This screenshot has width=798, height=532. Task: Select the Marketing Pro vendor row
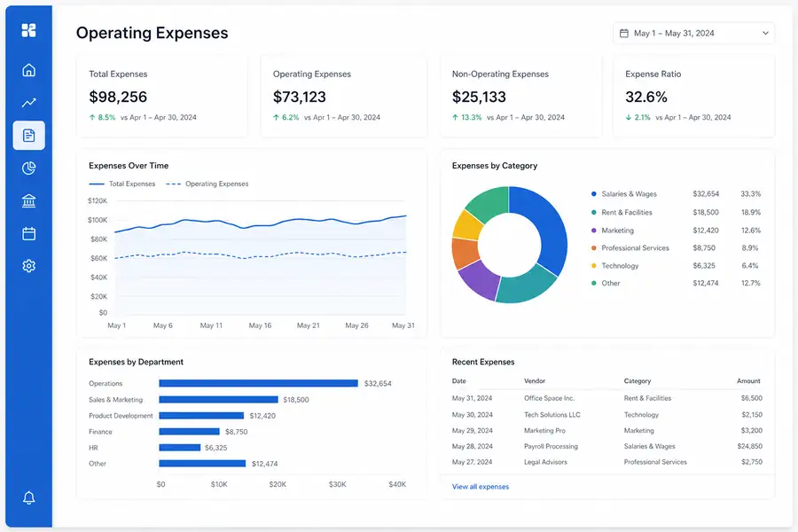607,430
